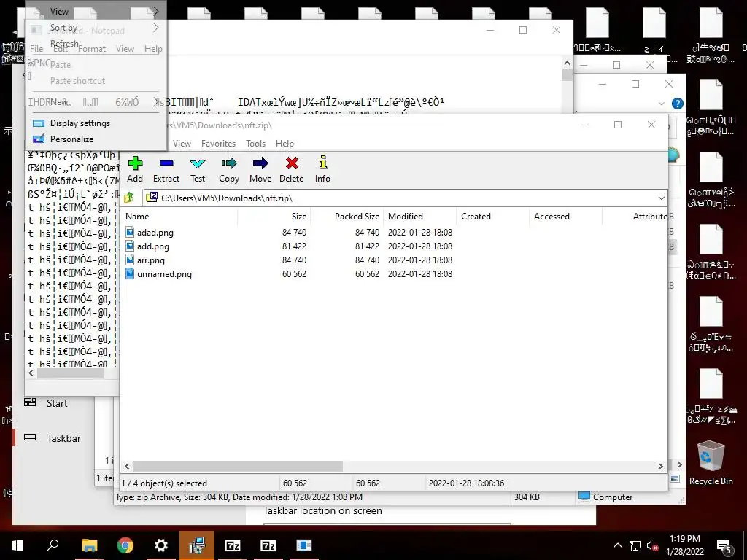Expand the 7-Zip address bar dropdown
This screenshot has height=560, width=747.
pyautogui.click(x=661, y=198)
